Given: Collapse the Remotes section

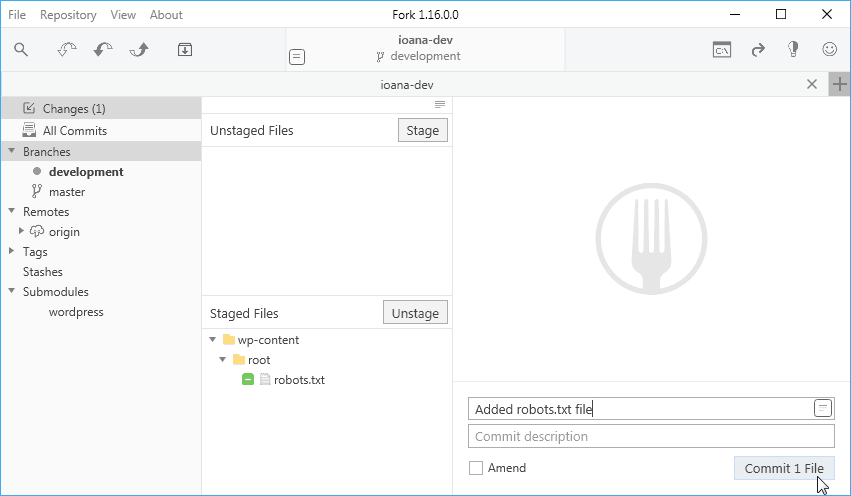Looking at the screenshot, I should 11,211.
